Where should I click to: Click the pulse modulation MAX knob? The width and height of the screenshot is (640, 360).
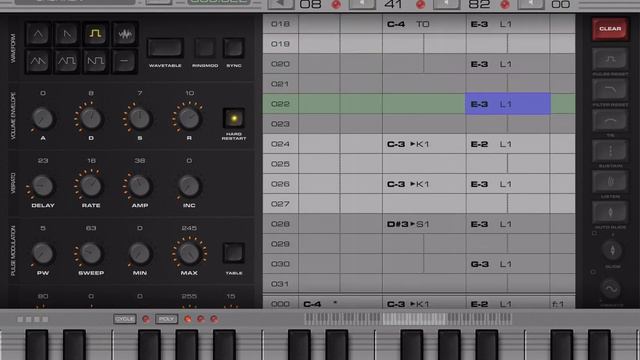click(x=189, y=253)
